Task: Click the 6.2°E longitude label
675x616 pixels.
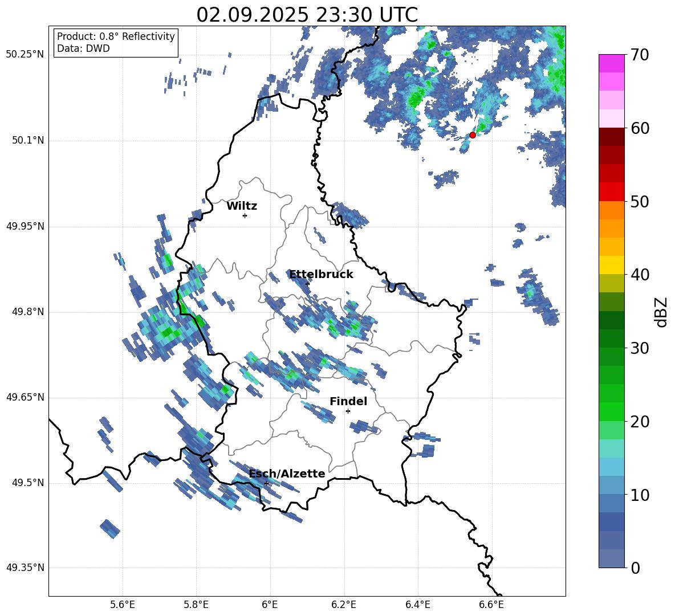Action: (344, 605)
